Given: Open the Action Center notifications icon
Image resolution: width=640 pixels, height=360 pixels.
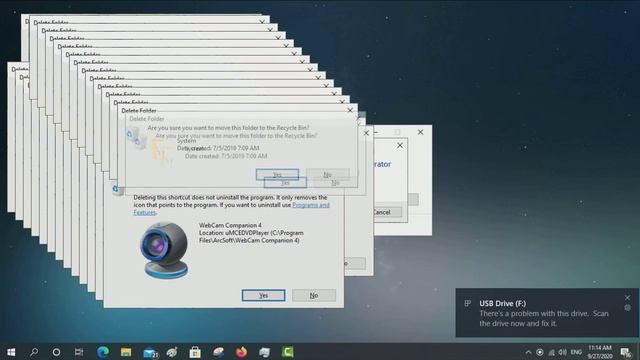Looking at the screenshot, I should 626,352.
